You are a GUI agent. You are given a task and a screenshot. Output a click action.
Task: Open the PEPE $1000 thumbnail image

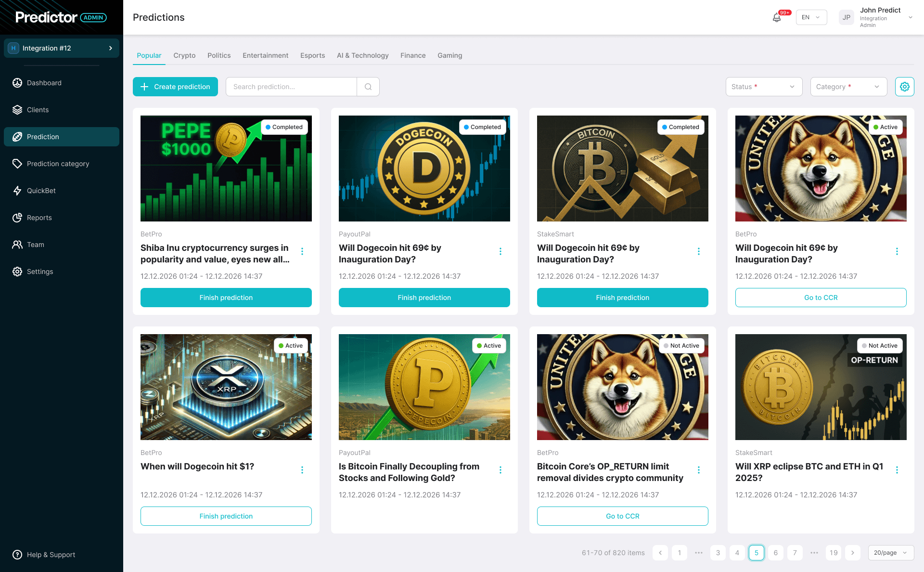pyautogui.click(x=226, y=169)
